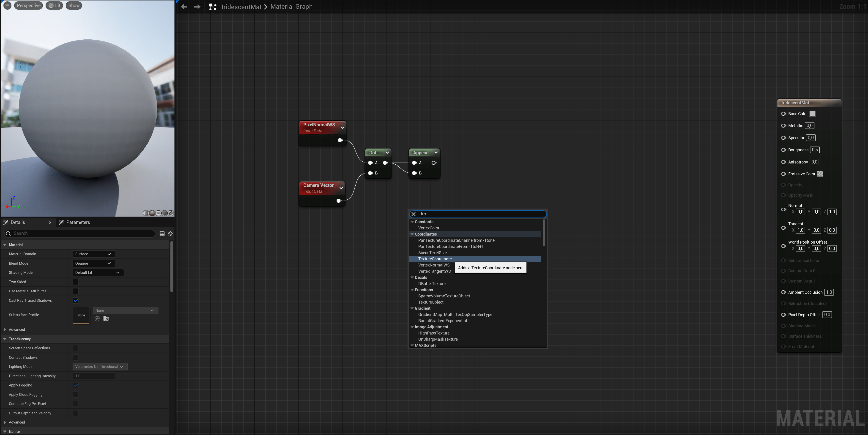
Task: Open viewport options hamburger menu
Action: (x=7, y=5)
